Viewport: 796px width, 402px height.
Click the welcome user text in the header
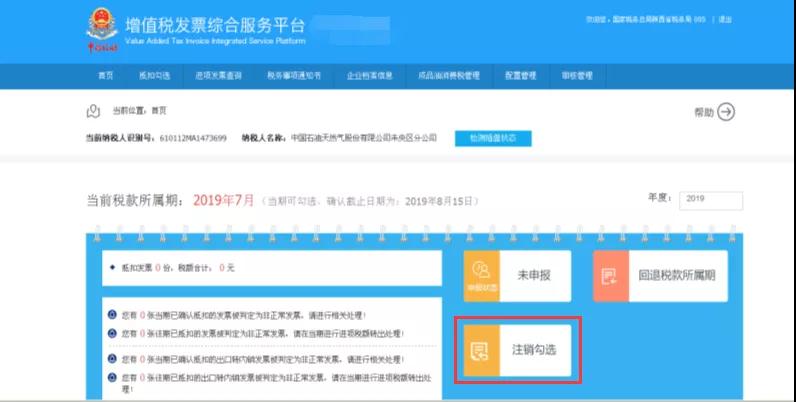(x=646, y=20)
